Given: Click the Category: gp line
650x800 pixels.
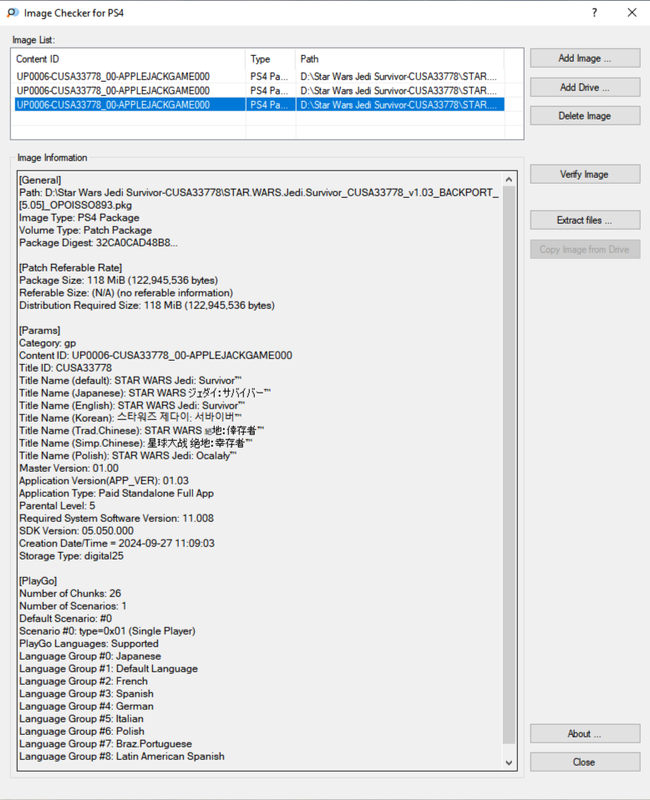Looking at the screenshot, I should (x=47, y=343).
